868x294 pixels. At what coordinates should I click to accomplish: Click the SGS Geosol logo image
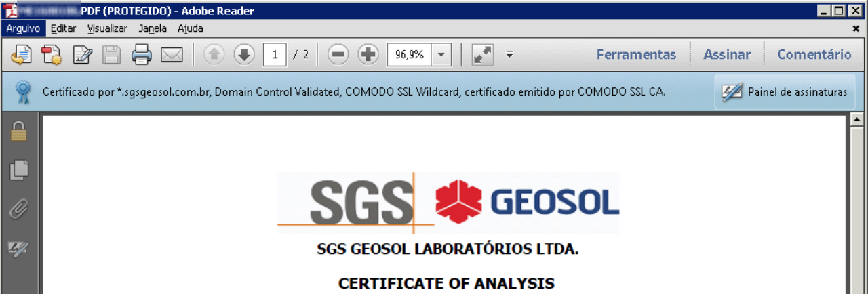click(x=448, y=203)
